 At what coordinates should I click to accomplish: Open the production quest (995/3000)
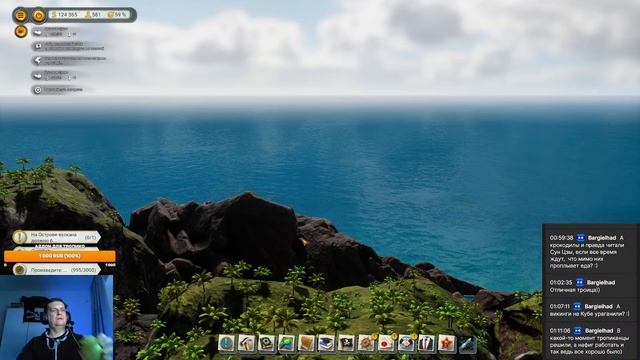(x=56, y=270)
